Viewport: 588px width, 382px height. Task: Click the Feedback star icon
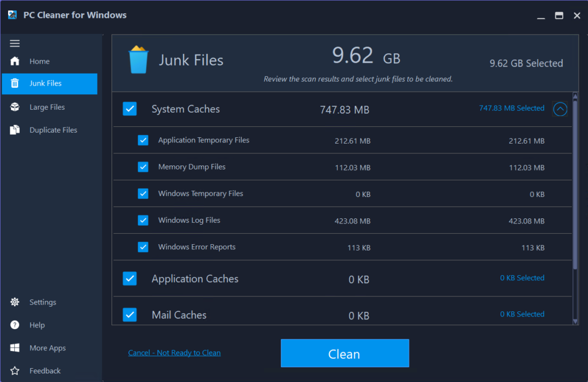pyautogui.click(x=14, y=371)
